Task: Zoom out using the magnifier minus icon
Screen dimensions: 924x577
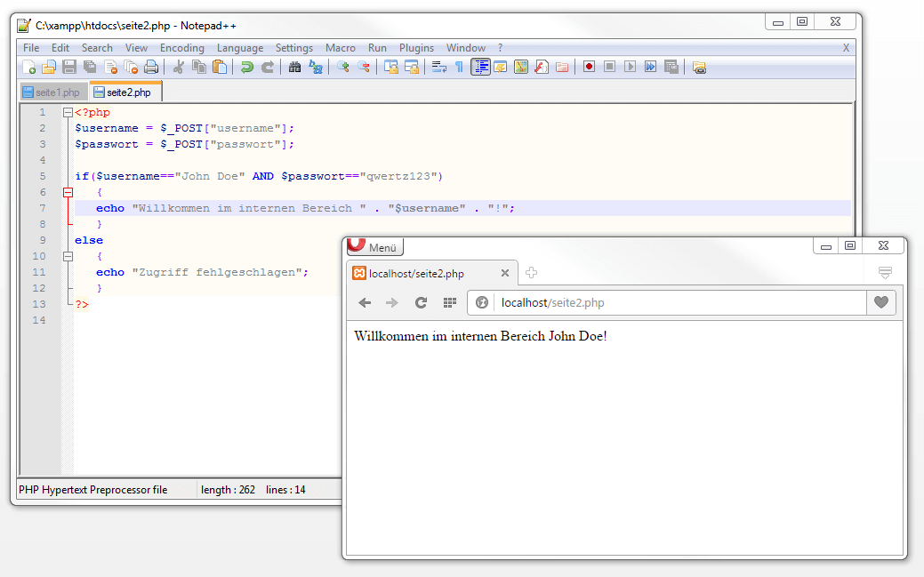Action: pos(364,68)
